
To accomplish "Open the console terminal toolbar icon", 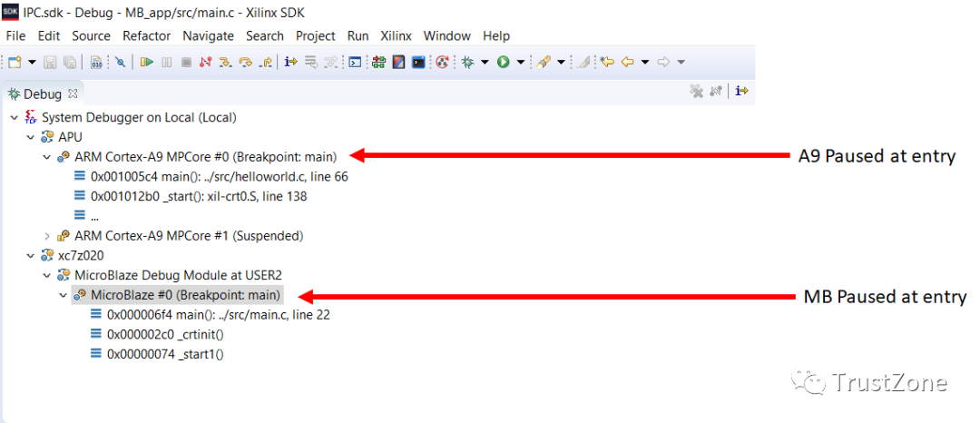I will point(355,62).
